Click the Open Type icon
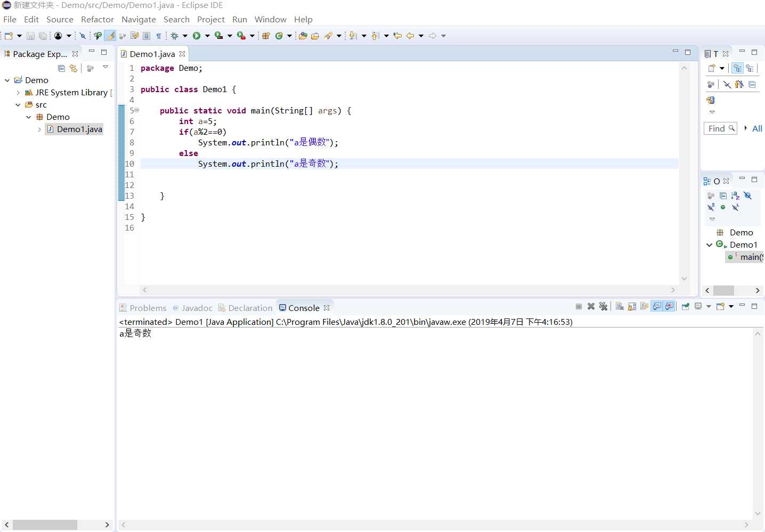This screenshot has width=765, height=532. [303, 36]
